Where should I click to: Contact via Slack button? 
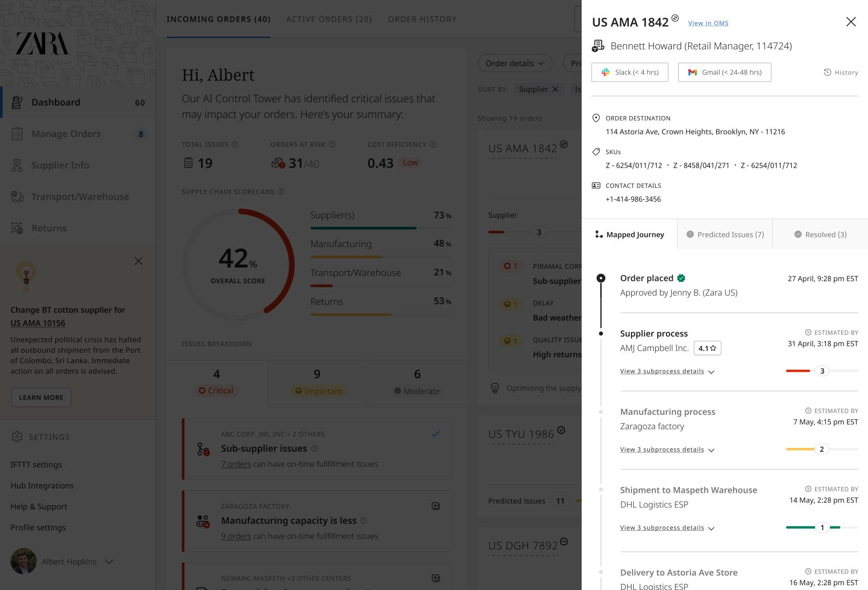[630, 72]
